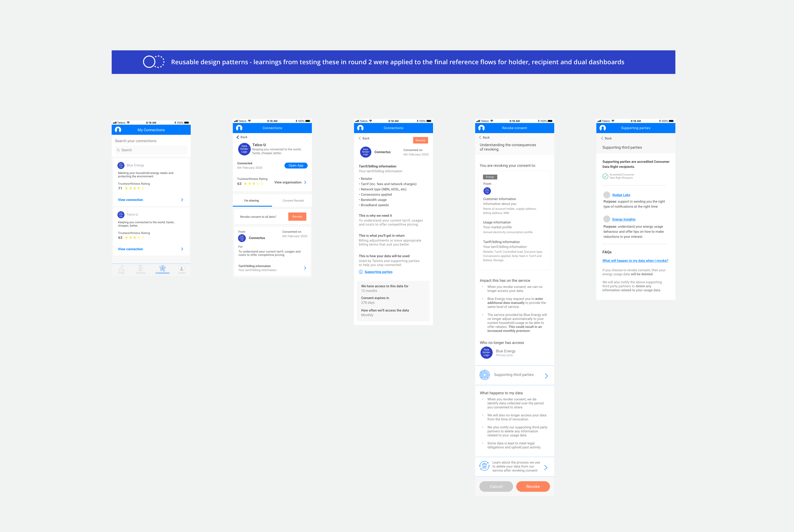Click the star rating under Blue Energy
This screenshot has height=532, width=794.
[x=135, y=188]
